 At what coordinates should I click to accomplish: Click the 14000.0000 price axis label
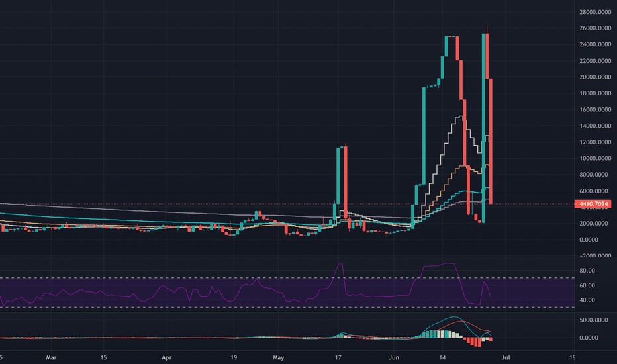click(595, 126)
